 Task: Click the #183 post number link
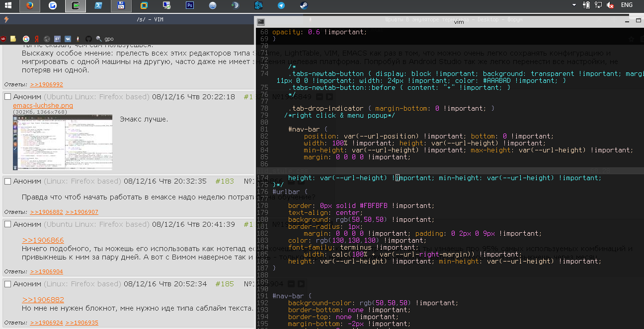coord(225,181)
